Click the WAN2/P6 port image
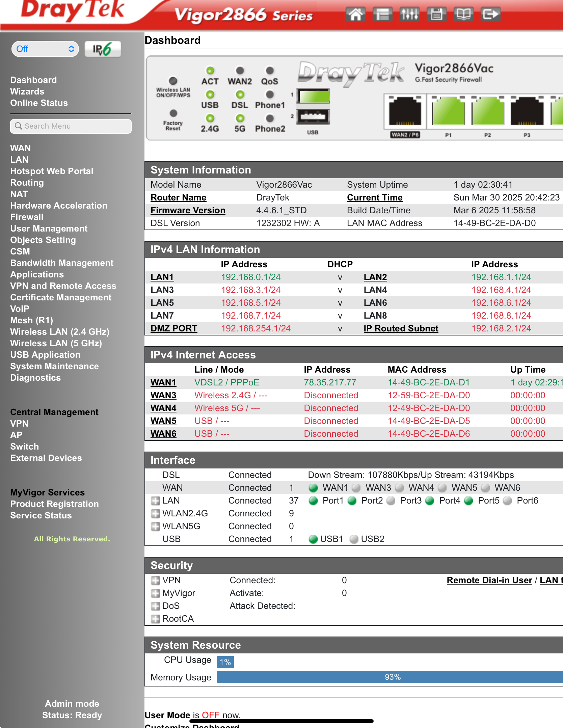Image resolution: width=563 pixels, height=728 pixels. [405, 111]
